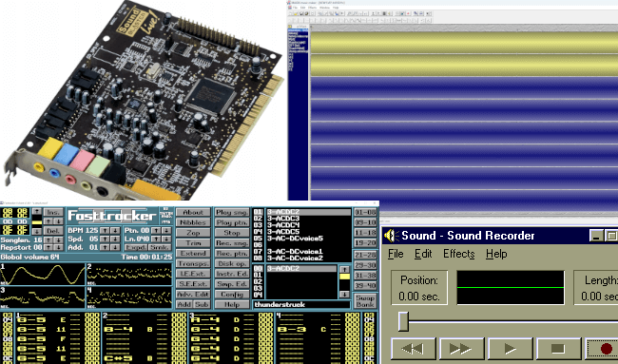Image resolution: width=618 pixels, height=364 pixels.
Task: Toggle channel 3 scope mute
Action: point(43,297)
